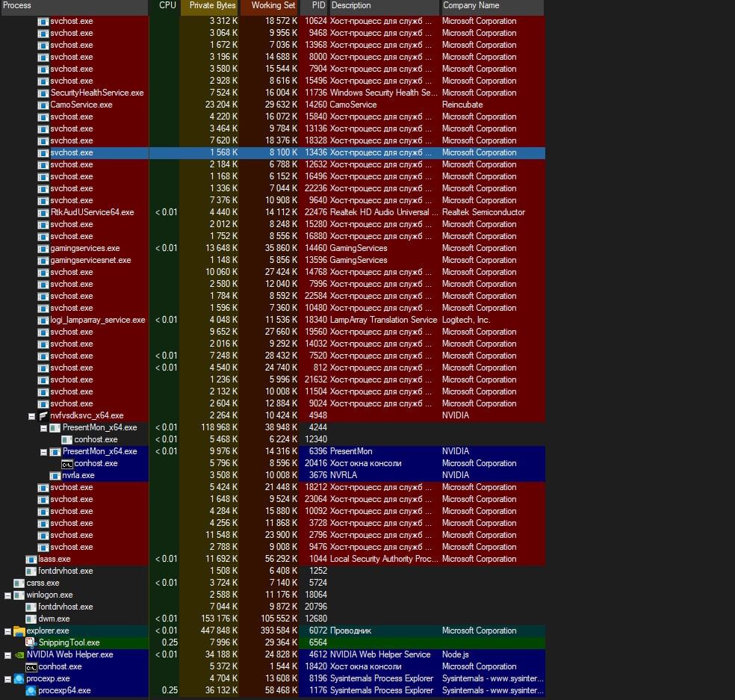Sort by the CPU column header
735x700 pixels.
coord(164,6)
